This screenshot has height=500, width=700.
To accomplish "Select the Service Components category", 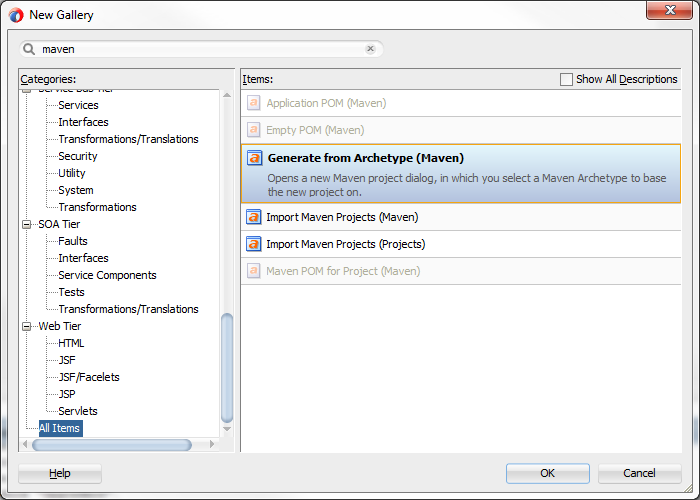I will [107, 275].
